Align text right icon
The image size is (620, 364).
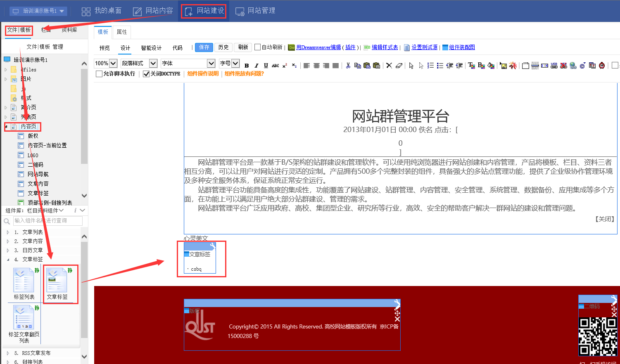tap(326, 65)
